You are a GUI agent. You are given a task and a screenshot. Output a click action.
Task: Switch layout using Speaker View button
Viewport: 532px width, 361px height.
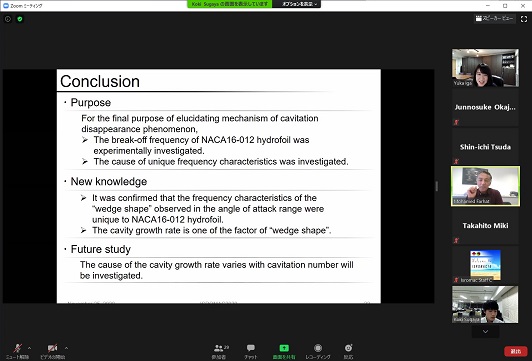point(494,19)
